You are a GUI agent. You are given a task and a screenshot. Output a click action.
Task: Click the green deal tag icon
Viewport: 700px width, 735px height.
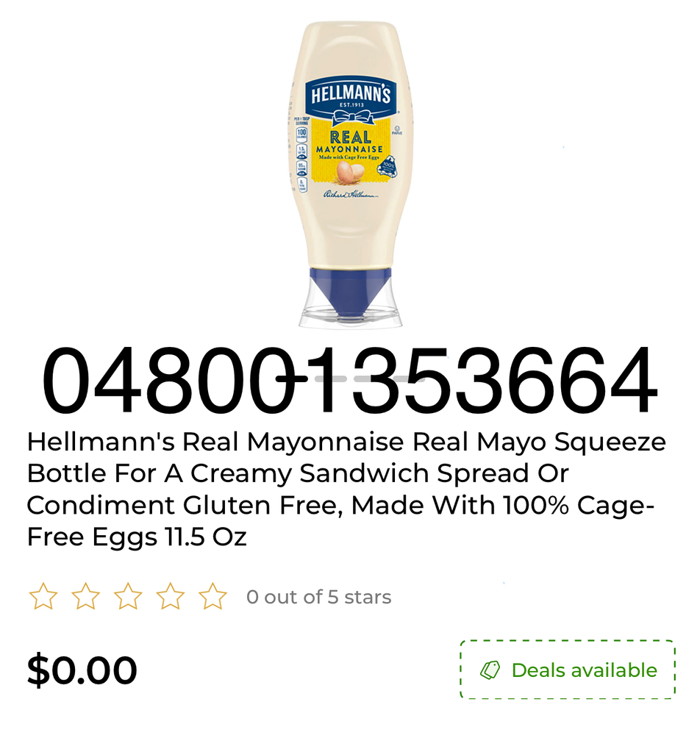click(x=490, y=670)
